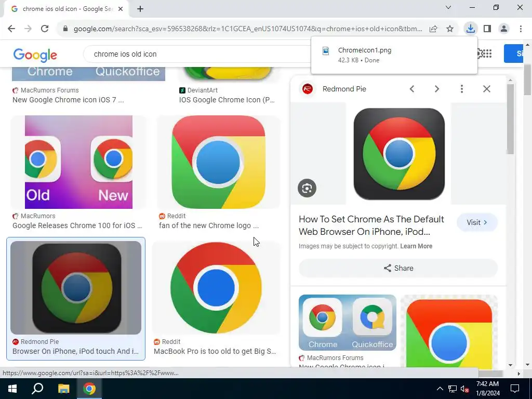
Task: Search image with Google Lens icon
Action: 307,188
